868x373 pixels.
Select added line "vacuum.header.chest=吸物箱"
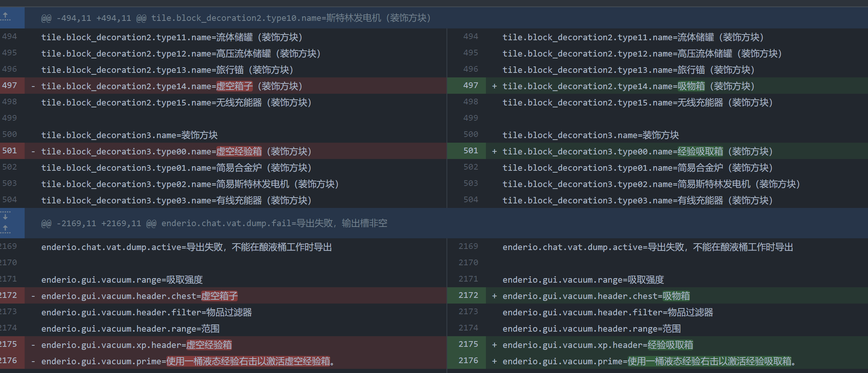tap(596, 296)
